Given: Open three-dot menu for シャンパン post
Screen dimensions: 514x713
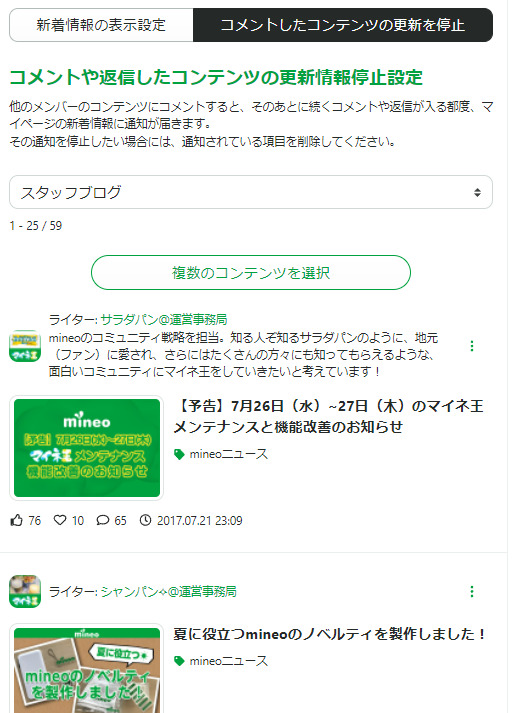Looking at the screenshot, I should coord(472,592).
